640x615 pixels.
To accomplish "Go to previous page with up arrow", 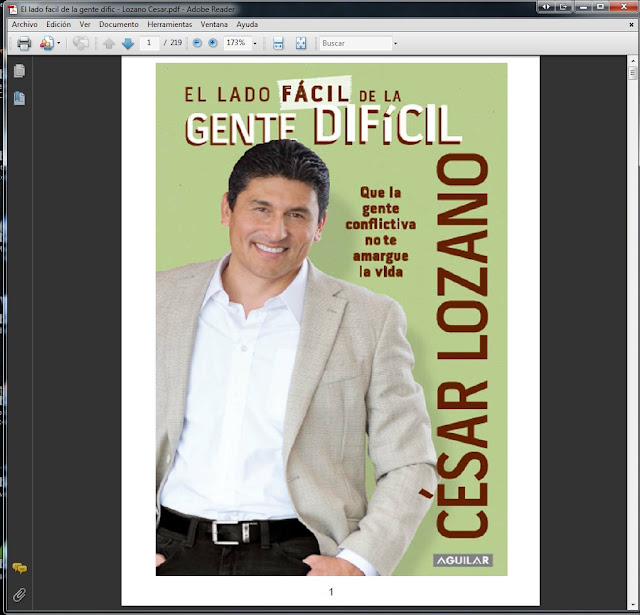I will [x=109, y=43].
